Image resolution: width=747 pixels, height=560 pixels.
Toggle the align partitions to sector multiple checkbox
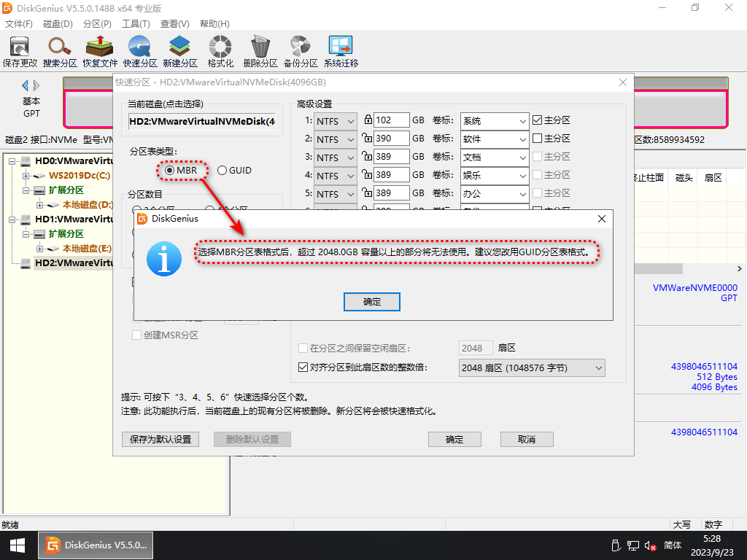303,367
